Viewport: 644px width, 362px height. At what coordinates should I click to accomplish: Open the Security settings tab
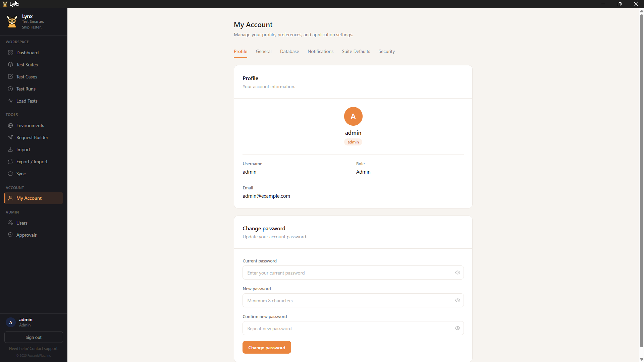pyautogui.click(x=387, y=51)
